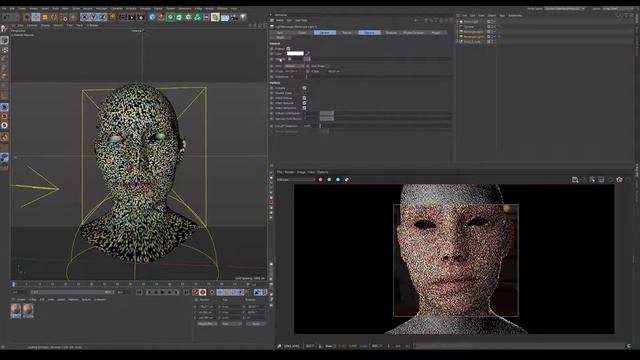
Task: Select the Scale tool
Action: click(x=45, y=17)
